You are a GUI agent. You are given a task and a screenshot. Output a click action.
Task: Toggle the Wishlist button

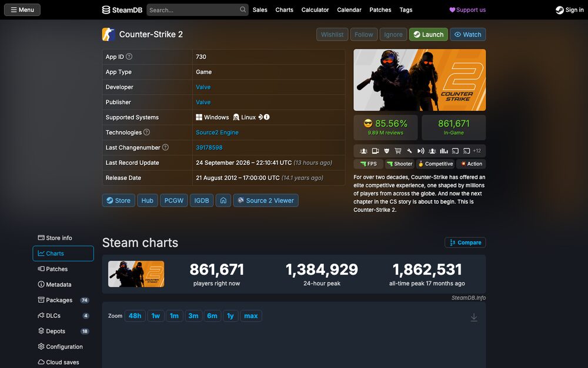point(332,35)
